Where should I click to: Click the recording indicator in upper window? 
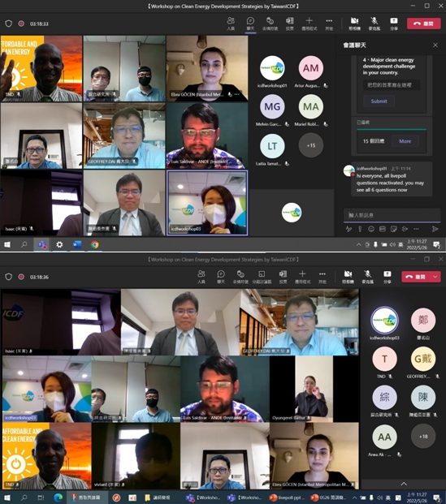[x=21, y=24]
